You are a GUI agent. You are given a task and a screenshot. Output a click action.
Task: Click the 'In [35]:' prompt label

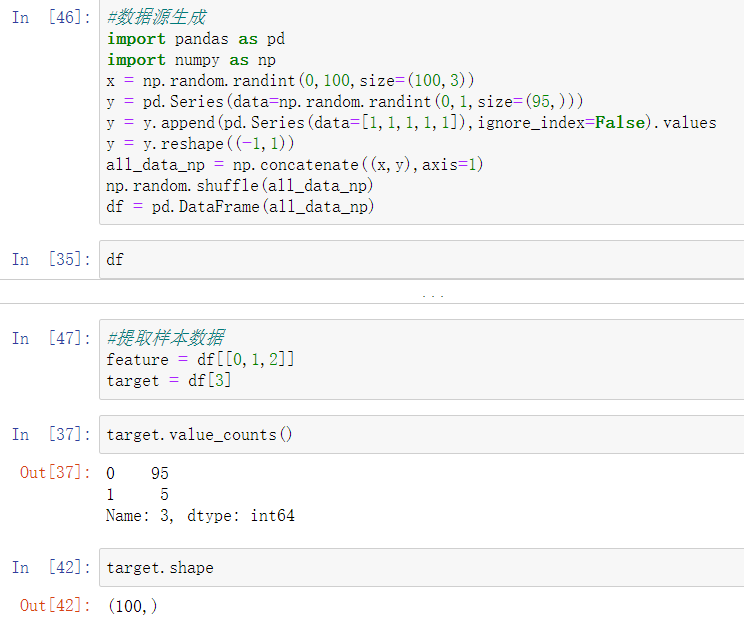pyautogui.click(x=51, y=259)
